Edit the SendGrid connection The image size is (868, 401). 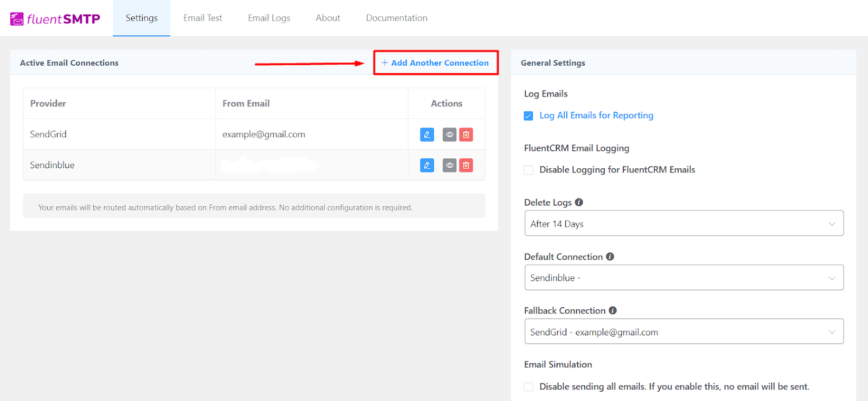coord(427,135)
